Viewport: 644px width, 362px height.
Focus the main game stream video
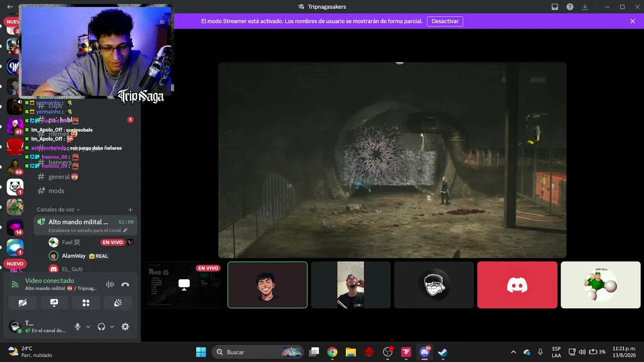392,160
